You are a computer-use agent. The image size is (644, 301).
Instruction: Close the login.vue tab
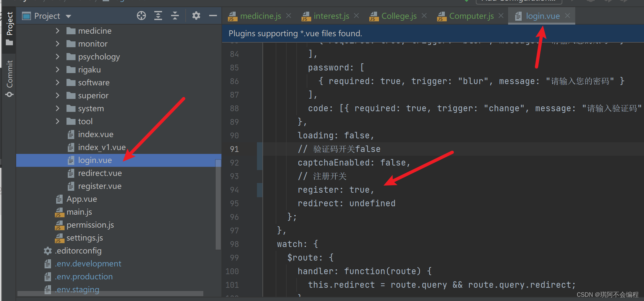[567, 16]
